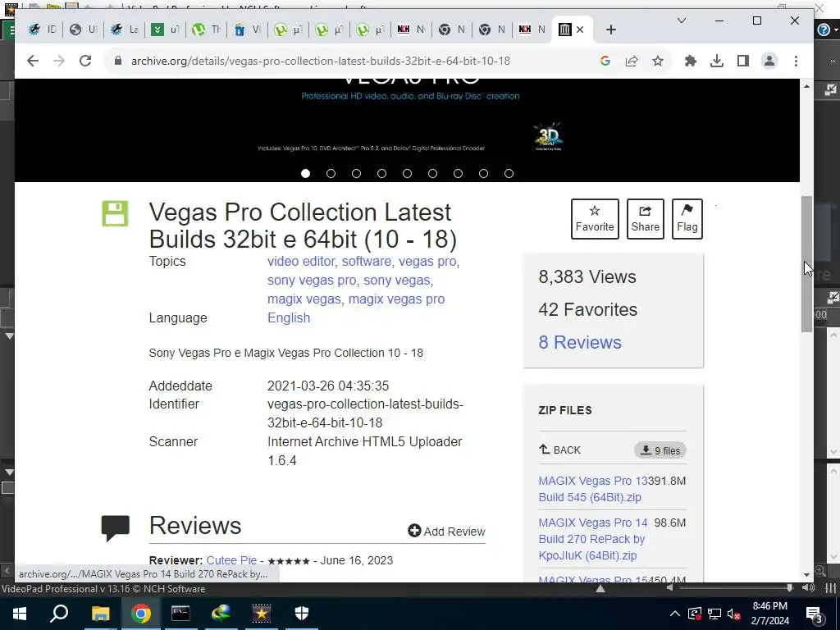This screenshot has height=630, width=840.
Task: Select the second carousel dot
Action: 331,174
